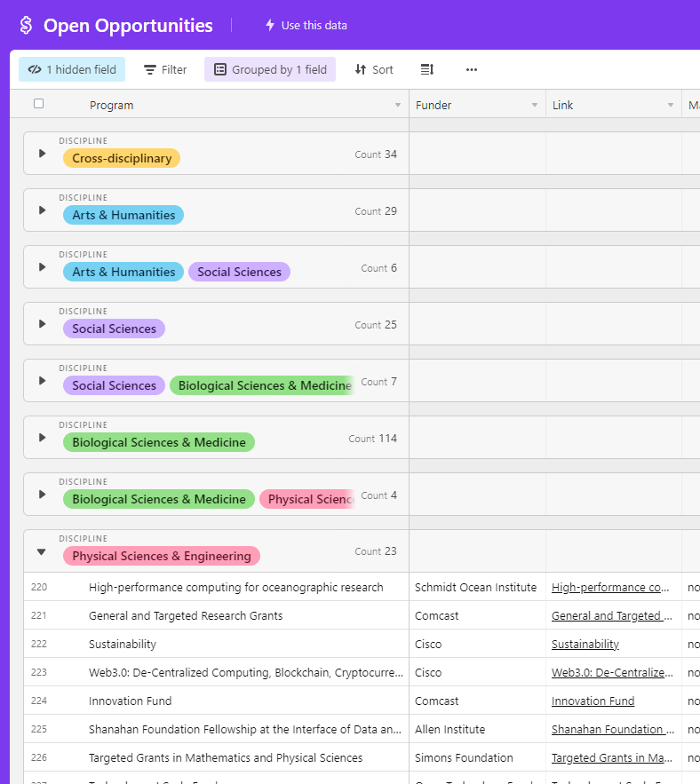
Task: Open the Innovation Fund link
Action: pos(593,701)
